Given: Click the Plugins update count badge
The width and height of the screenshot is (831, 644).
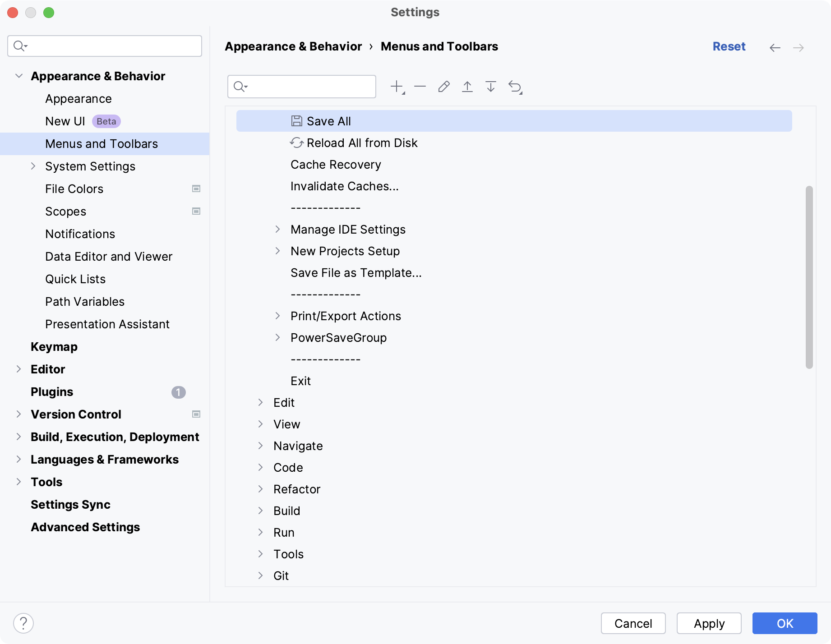Looking at the screenshot, I should pyautogui.click(x=179, y=392).
